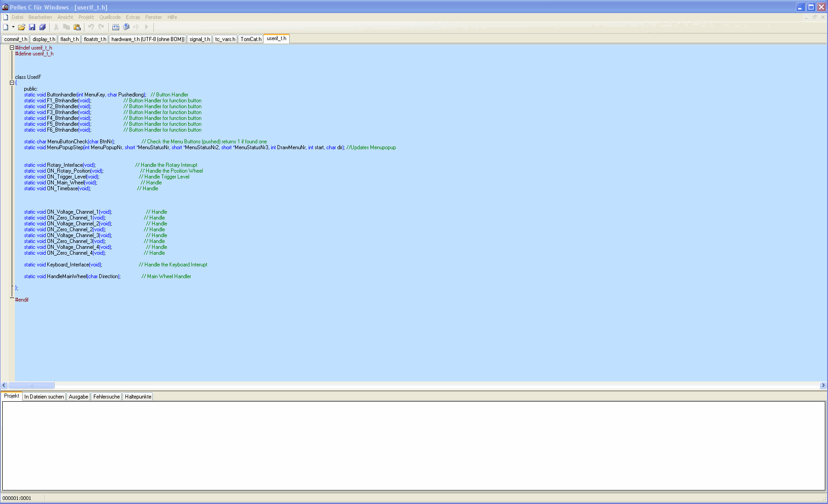The width and height of the screenshot is (828, 504).
Task: Collapse the class UserIF brace fold marker
Action: [12, 83]
